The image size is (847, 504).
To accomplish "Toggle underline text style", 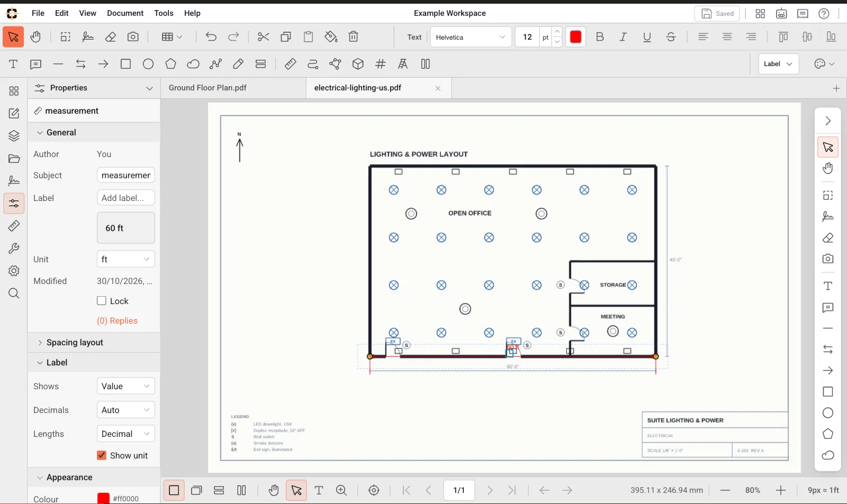I will [647, 36].
